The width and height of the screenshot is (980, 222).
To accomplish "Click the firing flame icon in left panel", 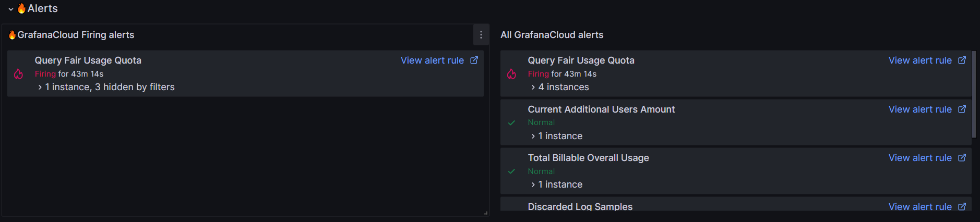I will (x=19, y=74).
